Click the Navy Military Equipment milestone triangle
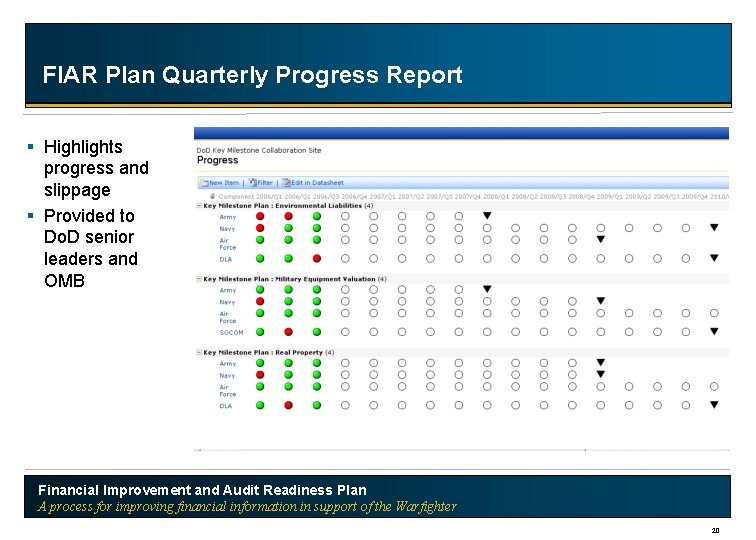 click(x=601, y=300)
